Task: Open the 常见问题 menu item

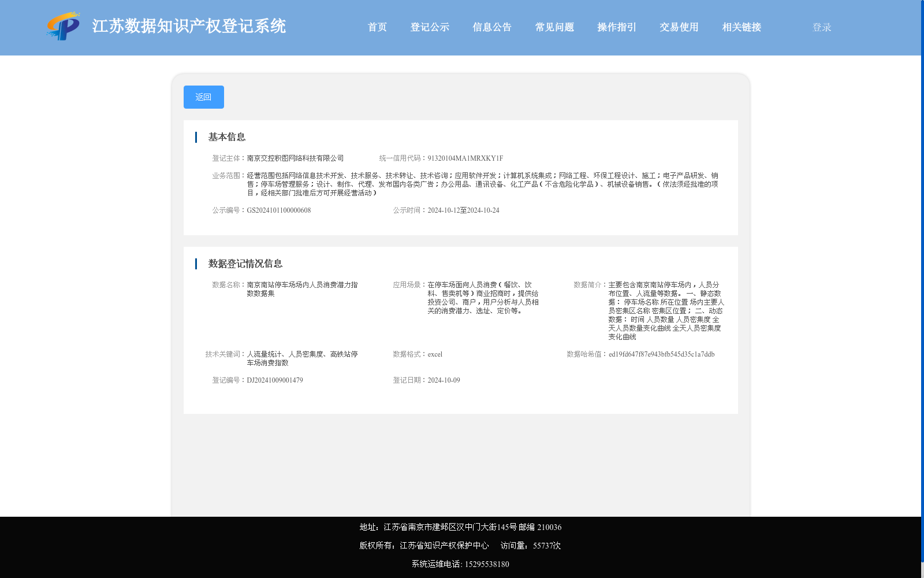Action: click(554, 27)
